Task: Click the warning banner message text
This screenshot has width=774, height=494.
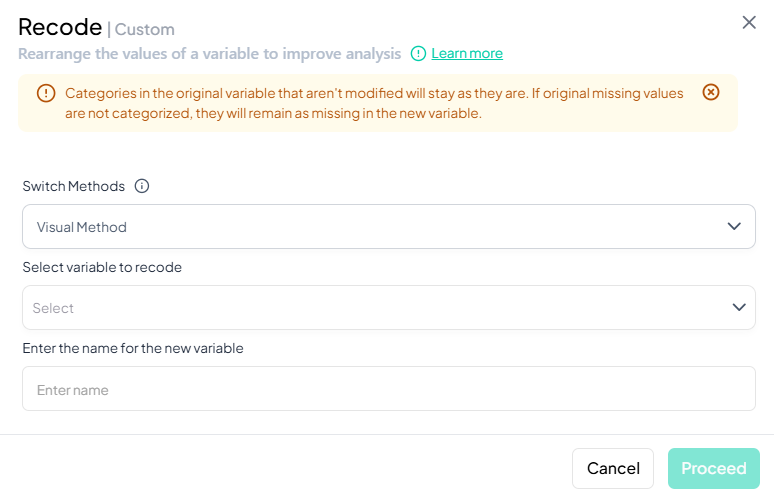Action: [x=374, y=103]
